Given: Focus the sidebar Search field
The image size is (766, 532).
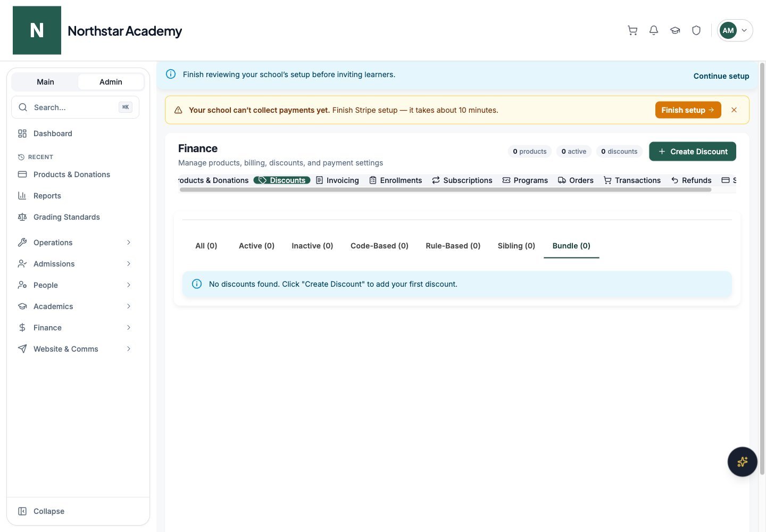Looking at the screenshot, I should [75, 107].
